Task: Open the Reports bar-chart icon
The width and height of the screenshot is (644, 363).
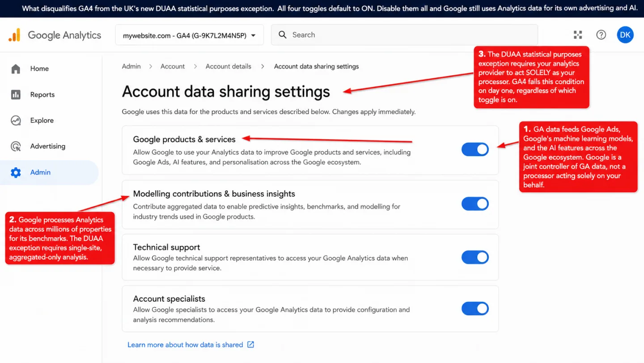Action: click(x=16, y=94)
